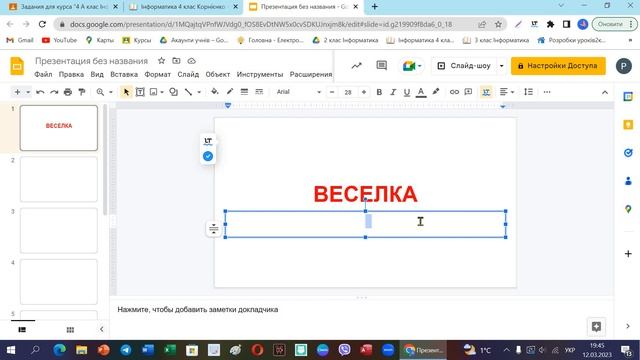Open comment history icon
The image size is (640, 360).
382,65
